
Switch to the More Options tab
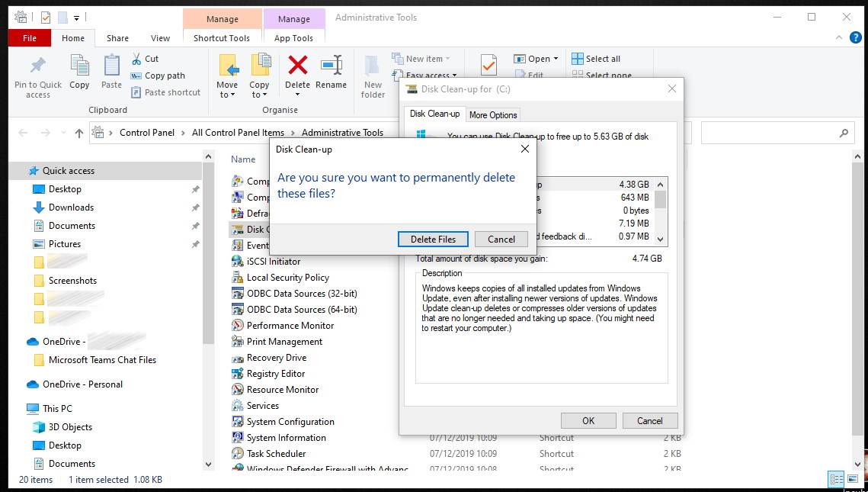pos(492,114)
